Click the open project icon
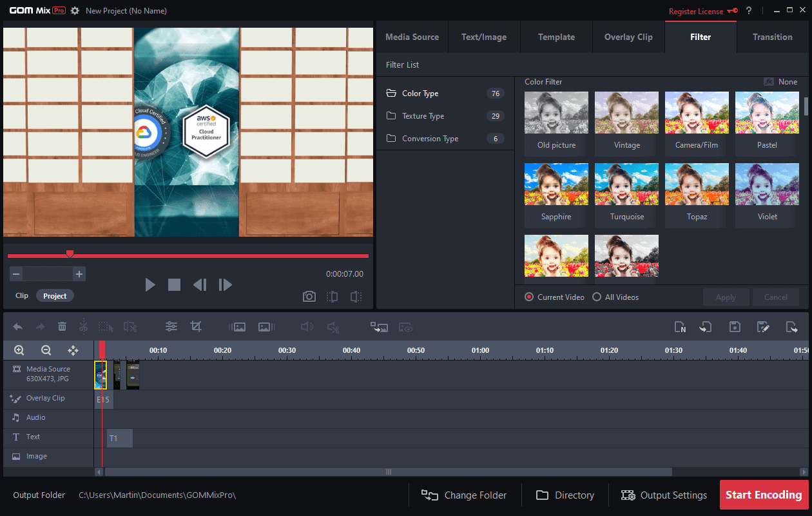The width and height of the screenshot is (812, 516). click(706, 327)
